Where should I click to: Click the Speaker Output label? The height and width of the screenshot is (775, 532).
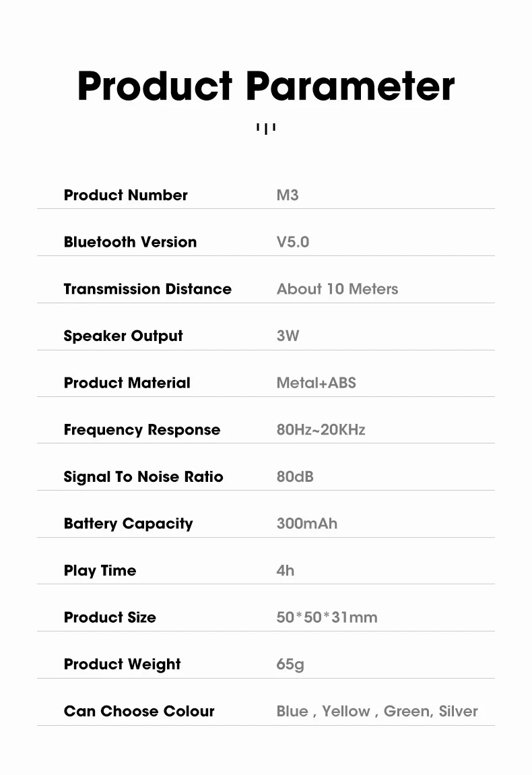click(x=123, y=336)
